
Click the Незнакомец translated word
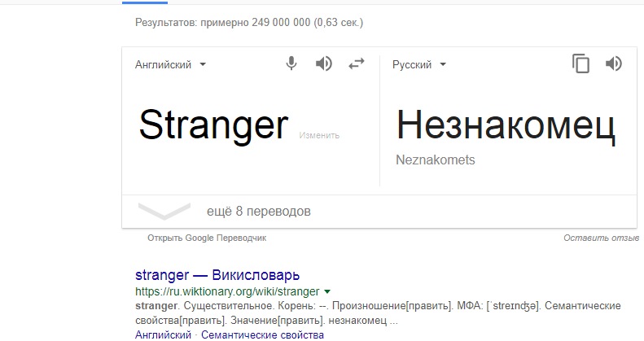point(506,125)
